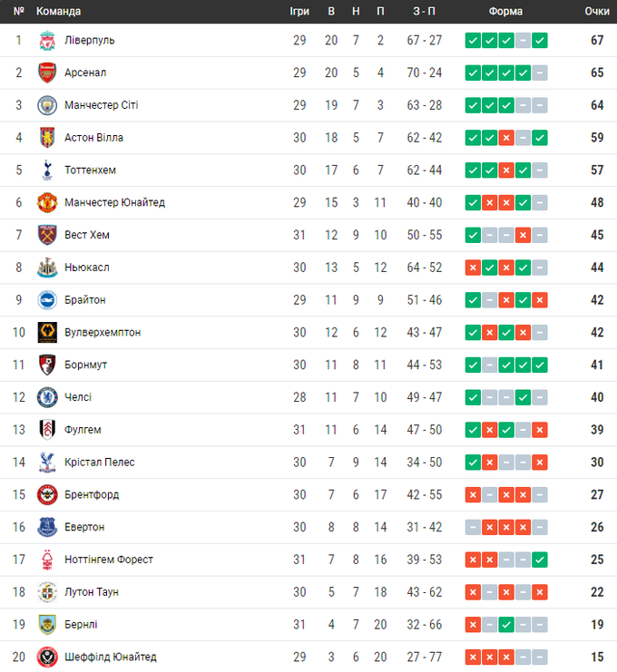
Task: Open the Манчестер Юнайтед team link
Action: pyautogui.click(x=114, y=202)
